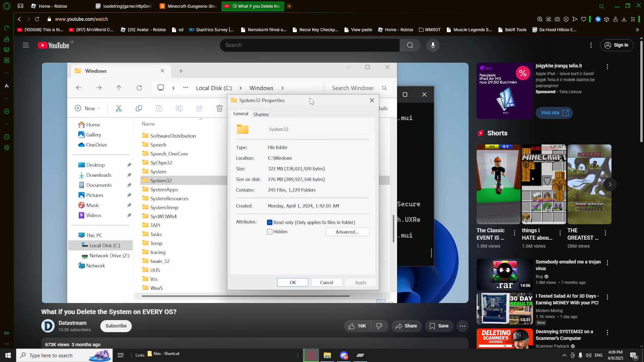Take a snapshot with the camera icon
Viewport: 644px width, 362px height.
pyautogui.click(x=557, y=19)
